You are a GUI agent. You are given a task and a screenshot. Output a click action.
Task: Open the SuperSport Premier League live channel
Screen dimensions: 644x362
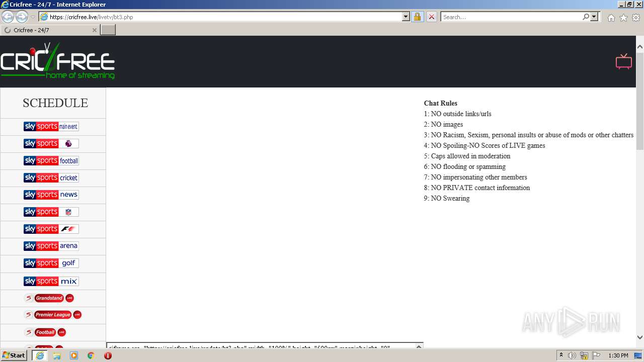click(52, 315)
